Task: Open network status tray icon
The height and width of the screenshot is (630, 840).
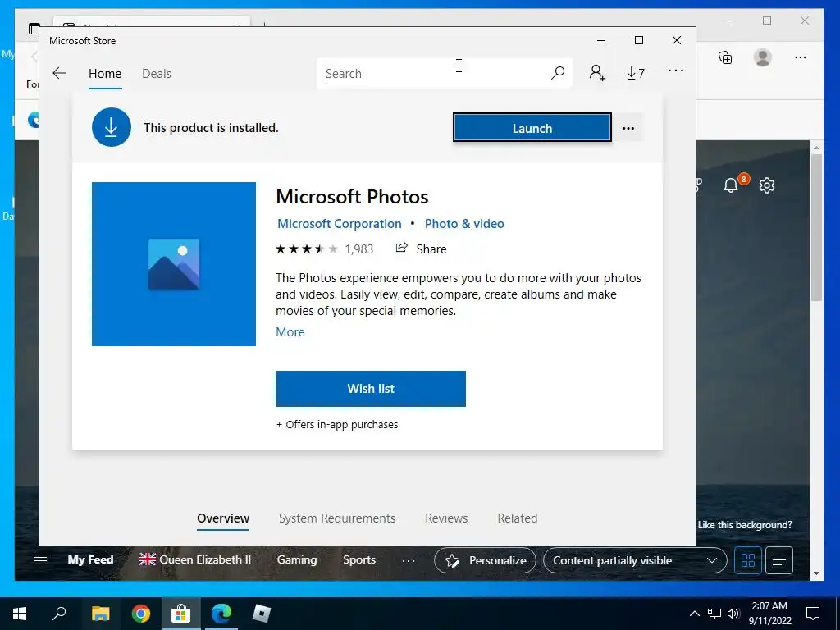Action: (x=714, y=614)
